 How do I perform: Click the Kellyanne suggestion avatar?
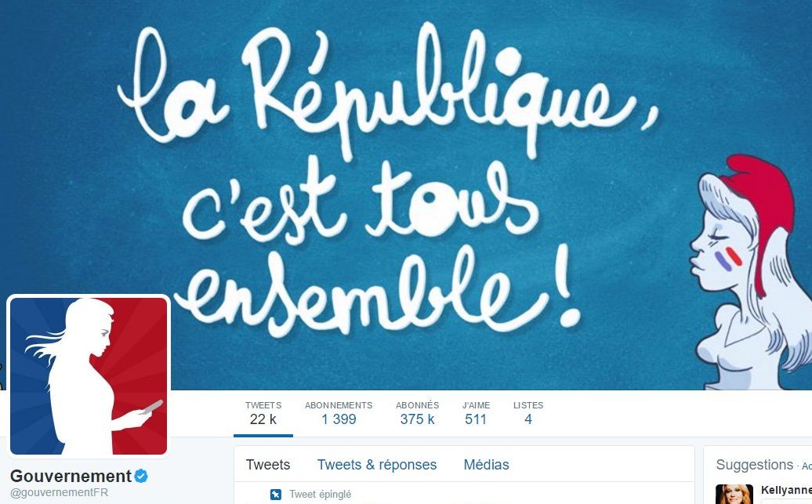coord(734,494)
